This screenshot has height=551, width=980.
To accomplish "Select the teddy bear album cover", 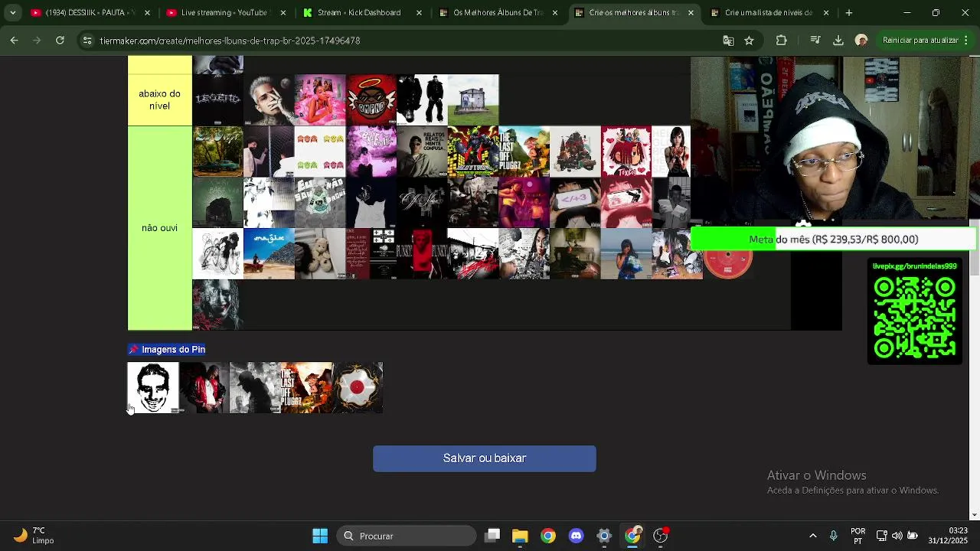I will (320, 254).
